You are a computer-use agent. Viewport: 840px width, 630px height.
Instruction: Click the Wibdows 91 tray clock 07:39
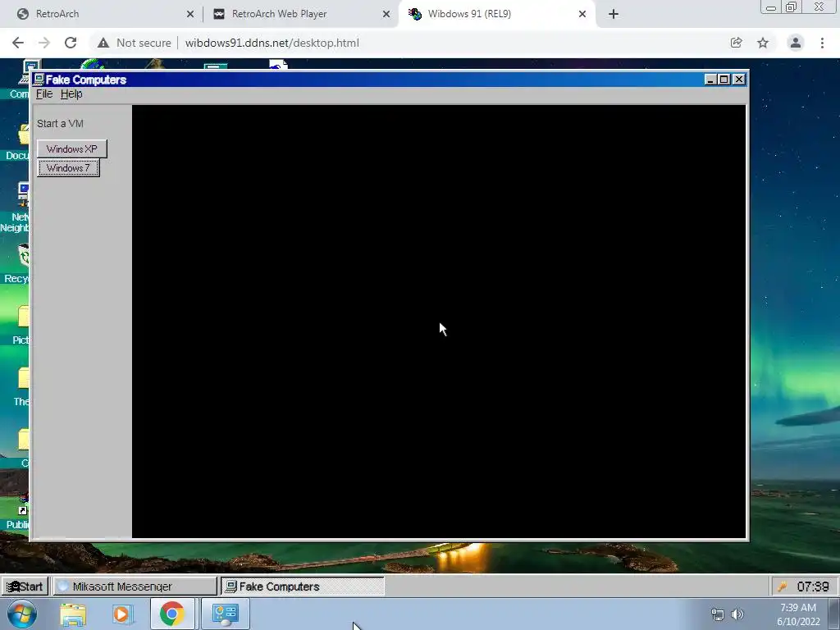click(x=813, y=587)
